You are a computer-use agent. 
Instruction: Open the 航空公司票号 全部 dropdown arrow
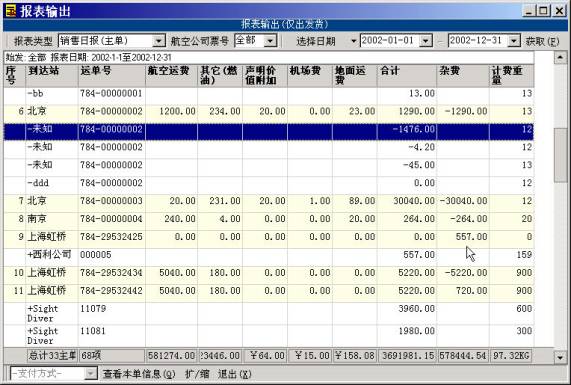[x=270, y=41]
